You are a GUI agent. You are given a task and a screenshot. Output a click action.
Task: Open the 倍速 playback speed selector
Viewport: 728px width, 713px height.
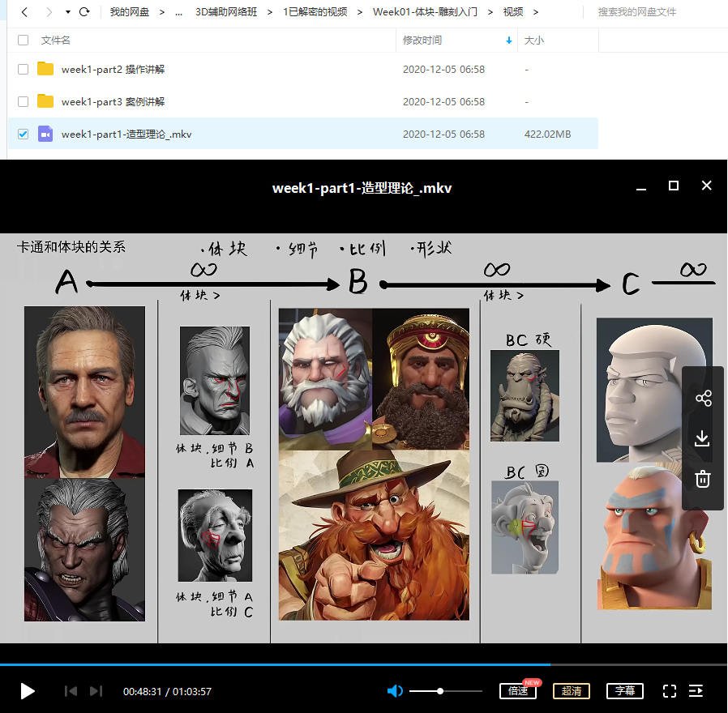518,691
